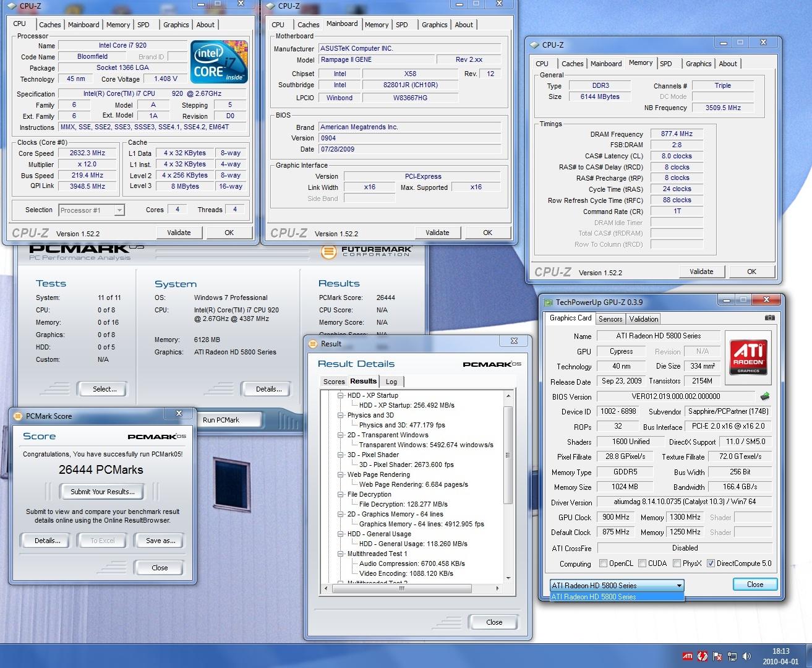Click GPU-Z camera screenshot icon

click(769, 317)
